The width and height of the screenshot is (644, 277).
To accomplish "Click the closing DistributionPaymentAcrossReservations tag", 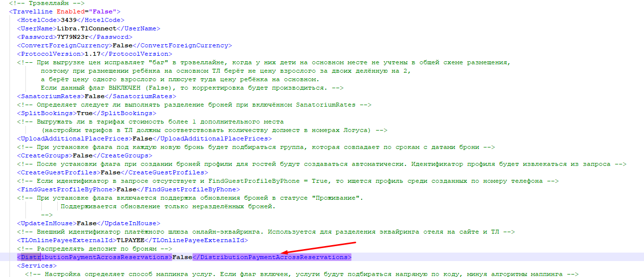I will point(272,257).
